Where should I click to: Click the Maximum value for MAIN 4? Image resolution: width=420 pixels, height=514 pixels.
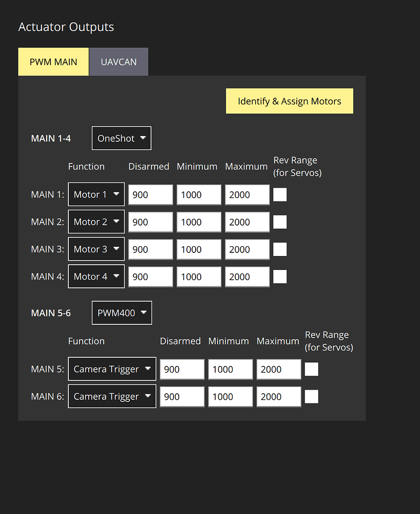tap(246, 276)
